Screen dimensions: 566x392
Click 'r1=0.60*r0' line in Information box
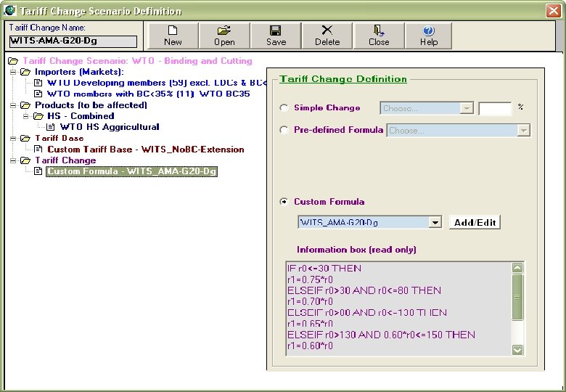(310, 346)
